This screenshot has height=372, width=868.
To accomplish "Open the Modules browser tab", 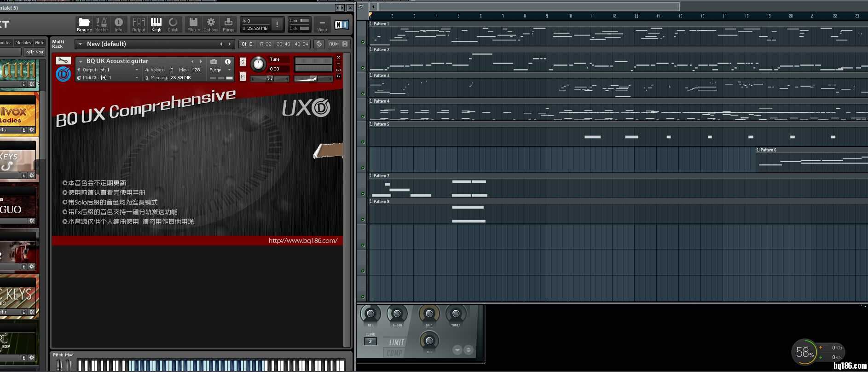I will [23, 43].
